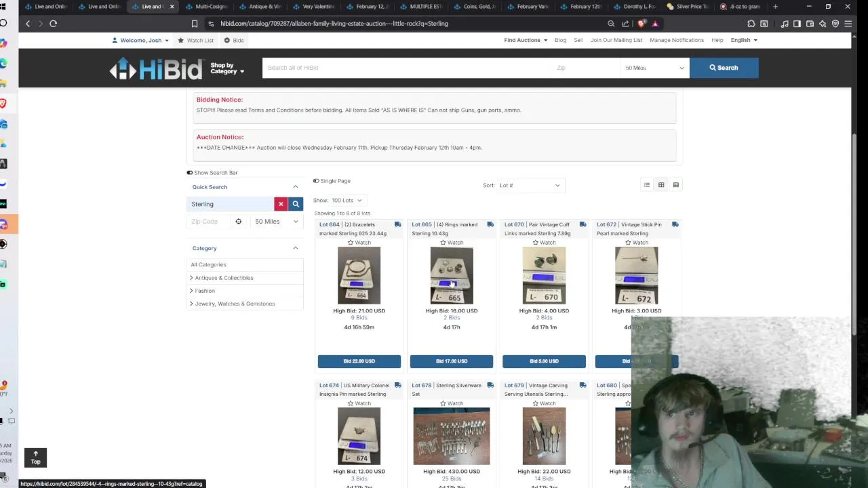The width and height of the screenshot is (868, 488).
Task: Click shipping truck icon on Lot 670
Action: click(x=583, y=224)
